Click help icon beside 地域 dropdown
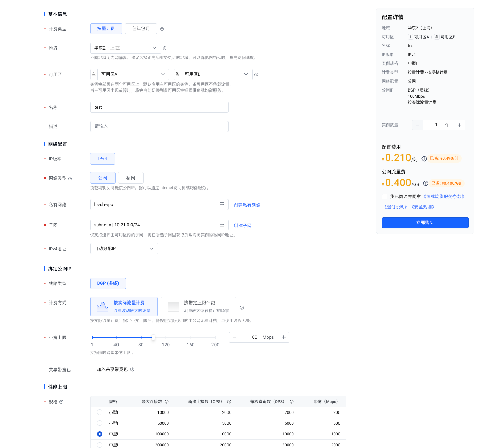498x448 pixels. 165,48
